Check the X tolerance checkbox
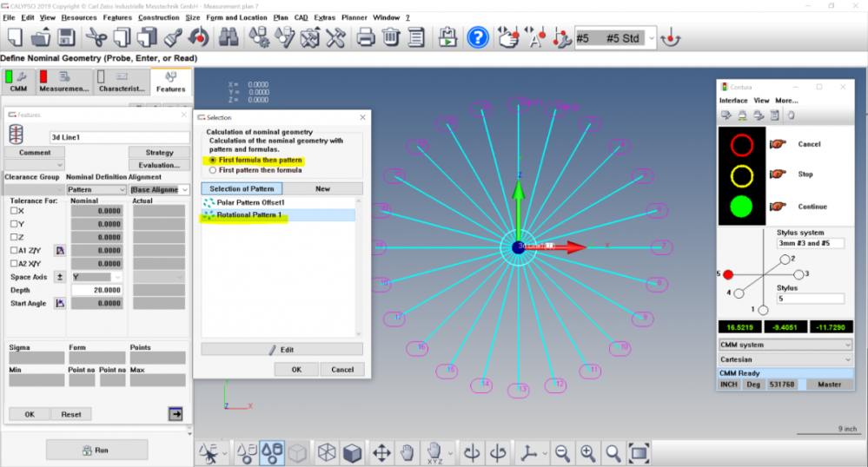868x467 pixels. (14, 211)
